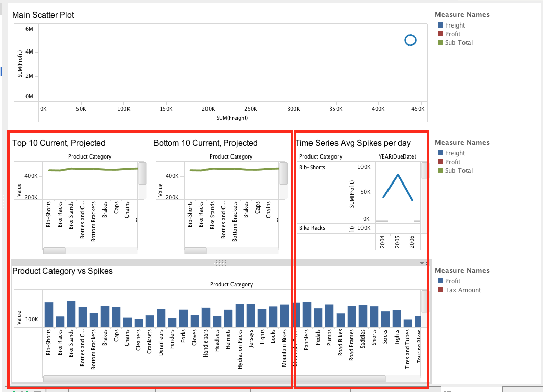This screenshot has height=392, width=543.
Task: Select the circle mark in Main Scatter Plot
Action: (x=410, y=40)
